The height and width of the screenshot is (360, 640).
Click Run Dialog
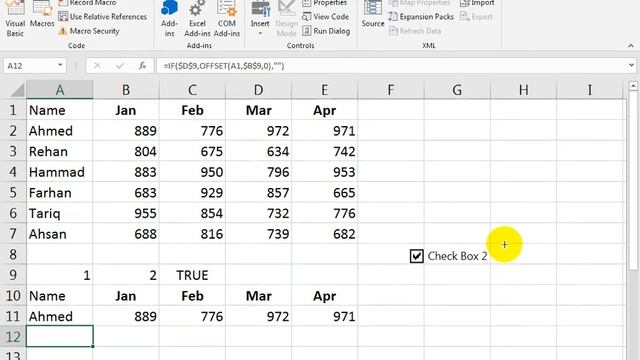pyautogui.click(x=326, y=31)
